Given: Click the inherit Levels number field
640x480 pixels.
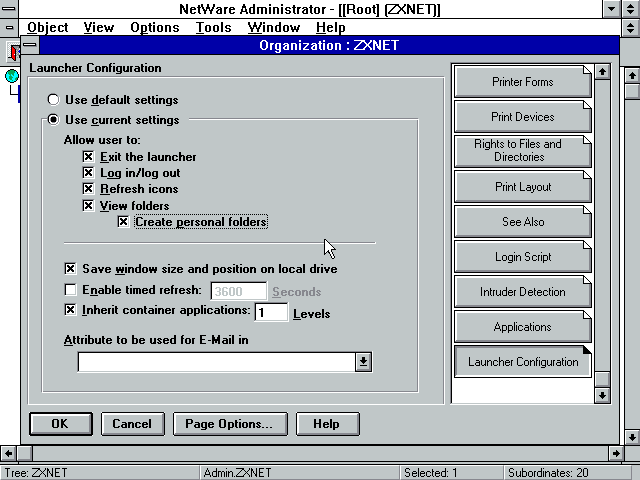Looking at the screenshot, I should [x=271, y=312].
